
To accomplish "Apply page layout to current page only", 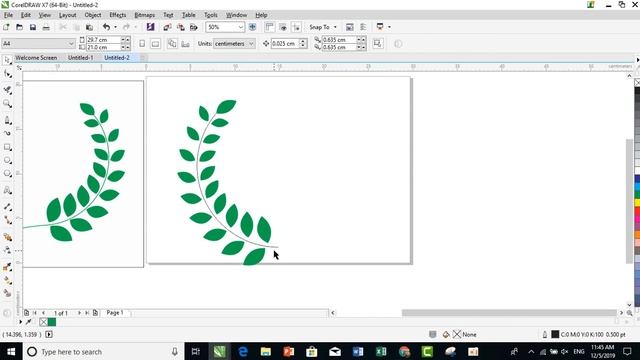I will [185, 43].
